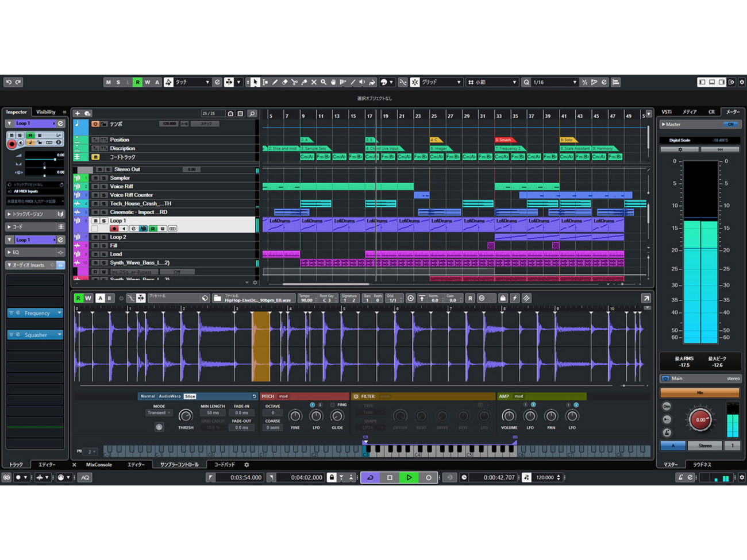This screenshot has width=747, height=560.
Task: Expand the Master section in the meter panel
Action: (x=699, y=124)
